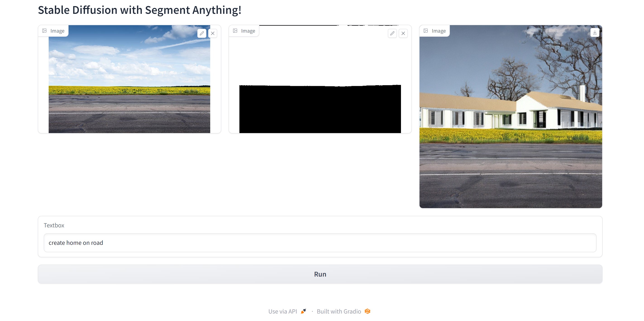The height and width of the screenshot is (321, 644).
Task: Click the output panel's Image label icon
Action: [426, 31]
